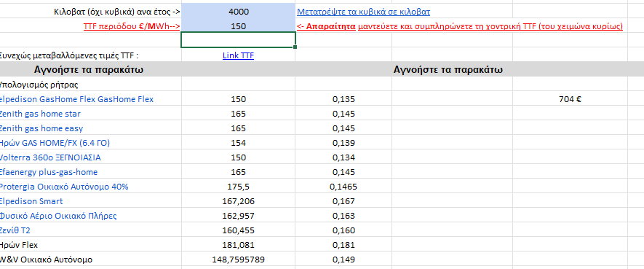Click the first Αγνοήστε τα παρακάτω header
This screenshot has height=269, width=644.
click(x=89, y=70)
